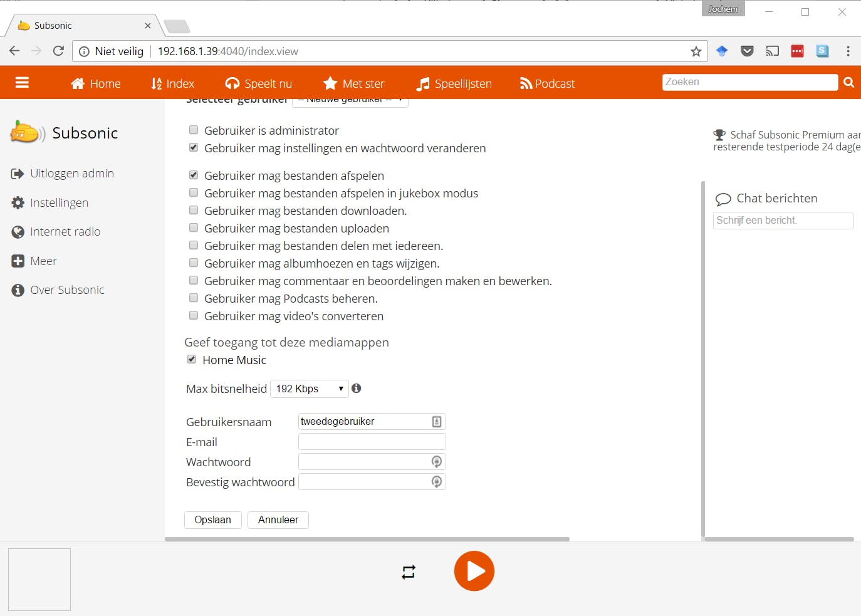Close the Subsonic browser tab
861x616 pixels.
tap(148, 26)
